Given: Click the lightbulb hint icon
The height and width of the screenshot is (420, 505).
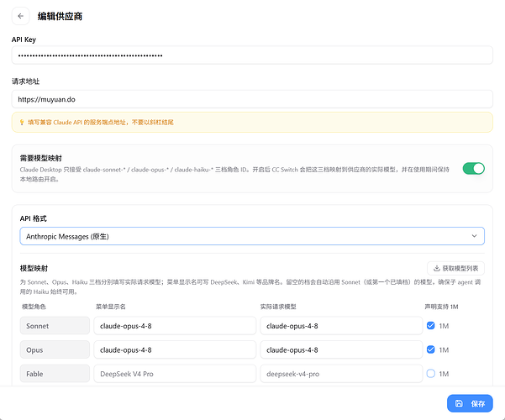Looking at the screenshot, I should pyautogui.click(x=22, y=123).
